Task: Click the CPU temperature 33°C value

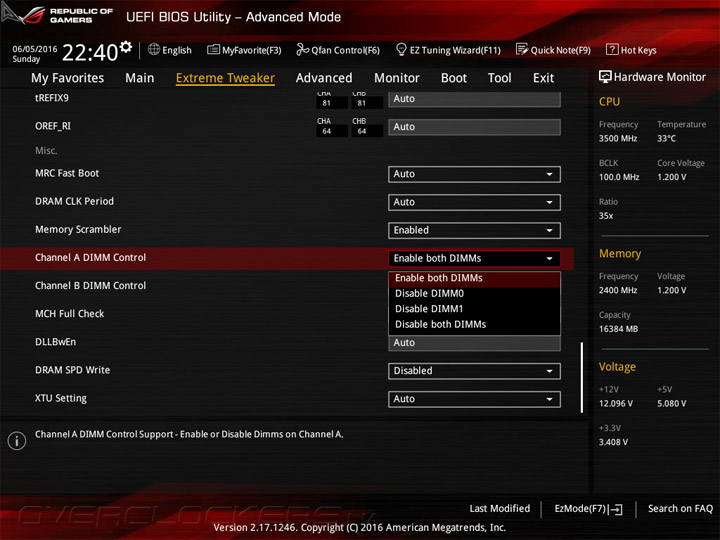Action: coord(666,139)
